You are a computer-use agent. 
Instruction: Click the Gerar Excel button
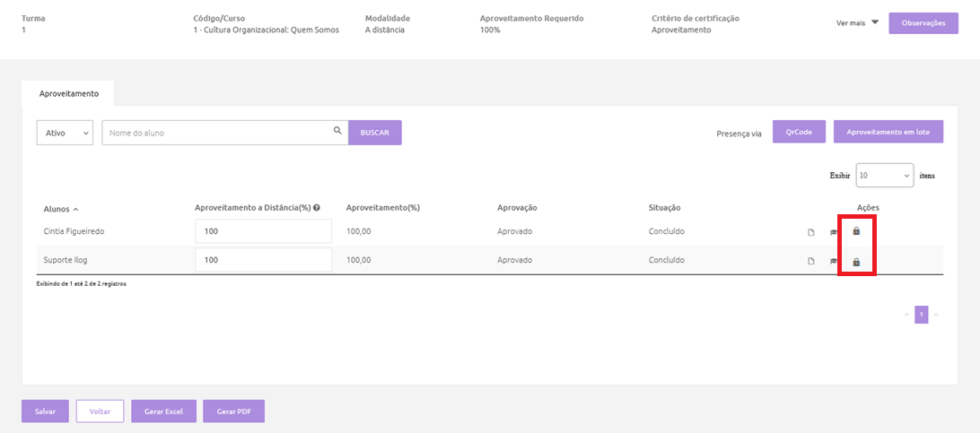[163, 411]
